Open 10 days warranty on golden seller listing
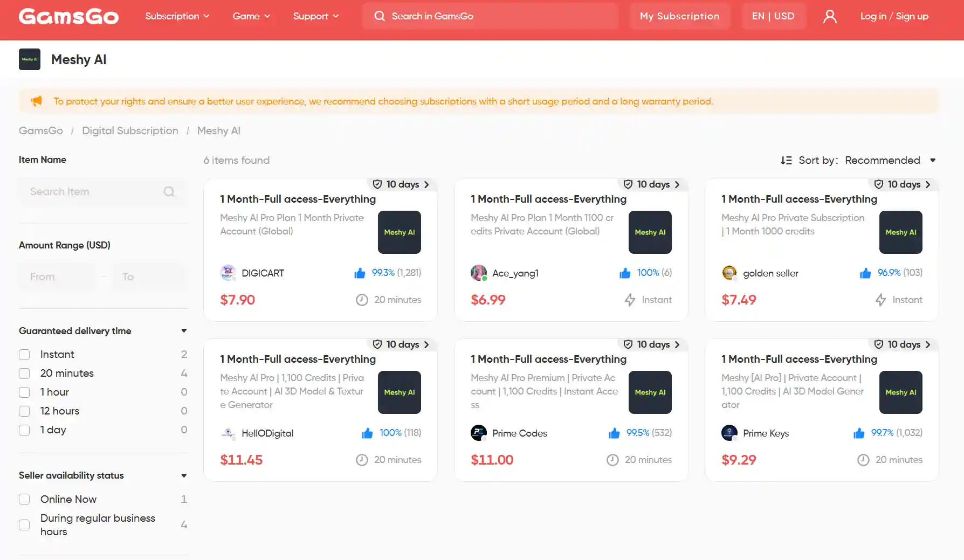This screenshot has height=560, width=964. coord(903,184)
